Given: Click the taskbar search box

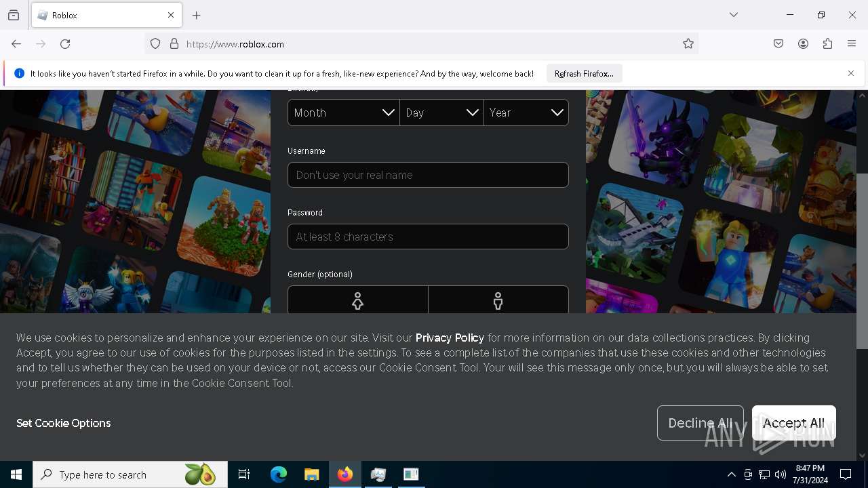Looking at the screenshot, I should tap(130, 474).
